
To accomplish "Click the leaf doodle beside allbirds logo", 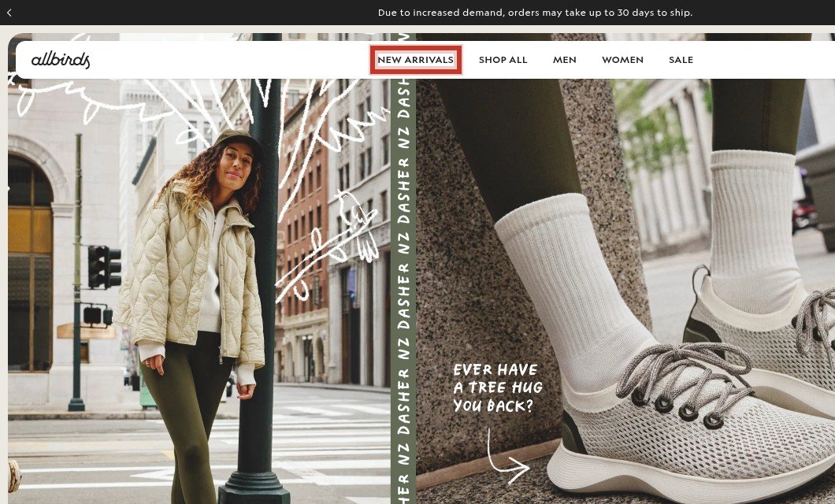I will (x=54, y=98).
